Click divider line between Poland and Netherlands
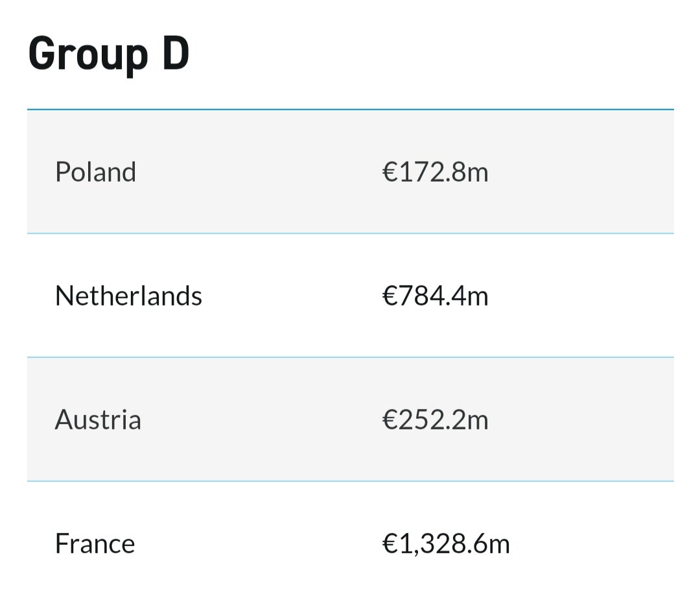 click(x=351, y=233)
